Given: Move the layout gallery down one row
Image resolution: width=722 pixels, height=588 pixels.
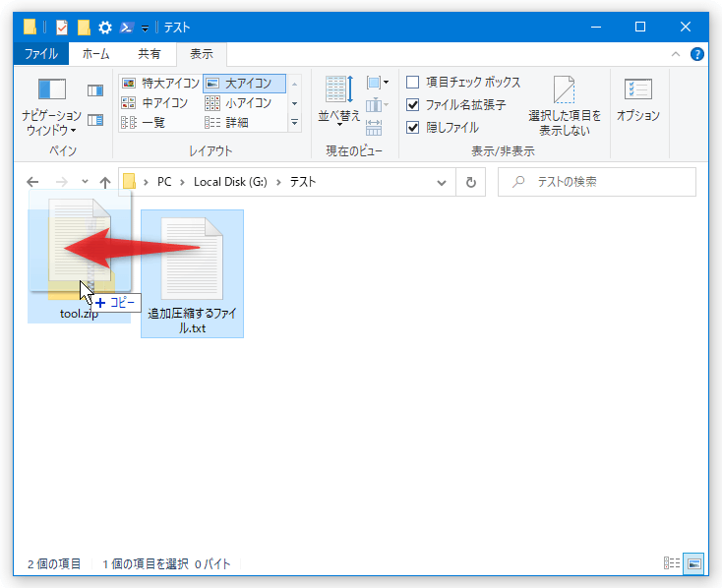Looking at the screenshot, I should [295, 103].
